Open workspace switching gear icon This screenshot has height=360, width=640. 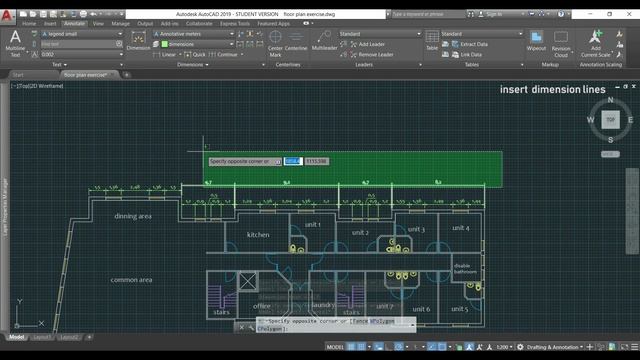tap(520, 347)
